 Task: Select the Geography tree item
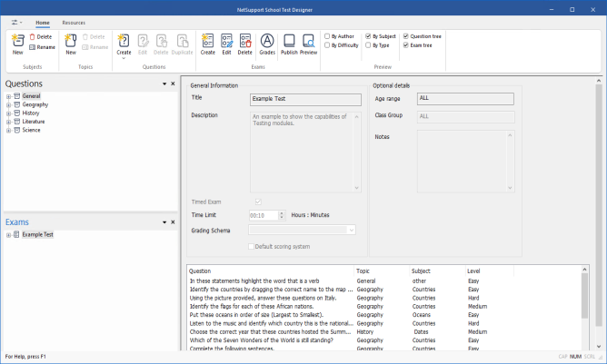pyautogui.click(x=35, y=104)
